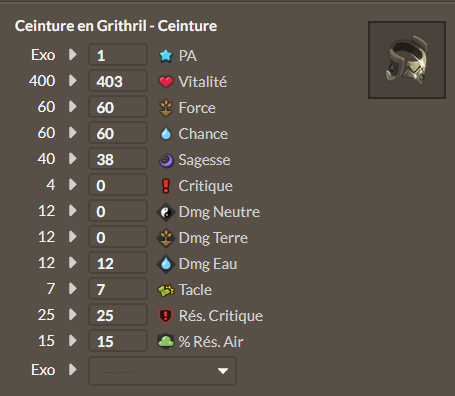
Task: Click the arrow next to Tacle max 7
Action: pyautogui.click(x=73, y=289)
